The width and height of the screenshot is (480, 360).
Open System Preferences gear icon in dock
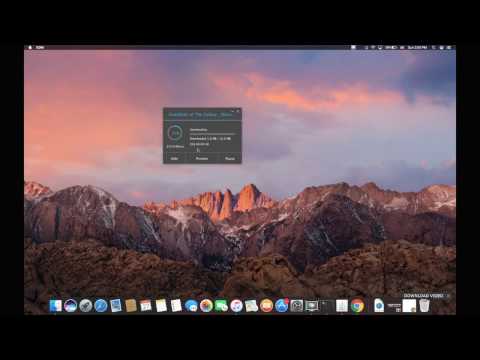(297, 306)
